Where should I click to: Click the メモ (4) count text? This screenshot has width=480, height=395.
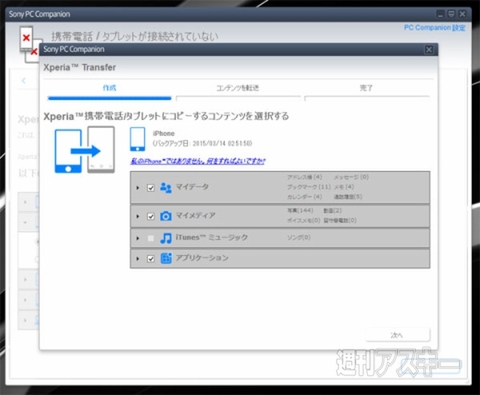coord(344,187)
